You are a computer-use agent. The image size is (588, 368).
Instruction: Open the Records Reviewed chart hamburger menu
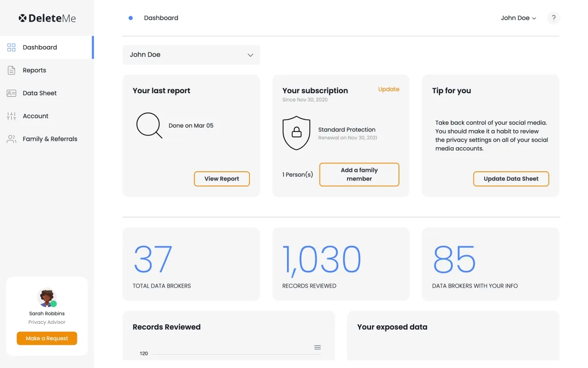click(x=318, y=347)
